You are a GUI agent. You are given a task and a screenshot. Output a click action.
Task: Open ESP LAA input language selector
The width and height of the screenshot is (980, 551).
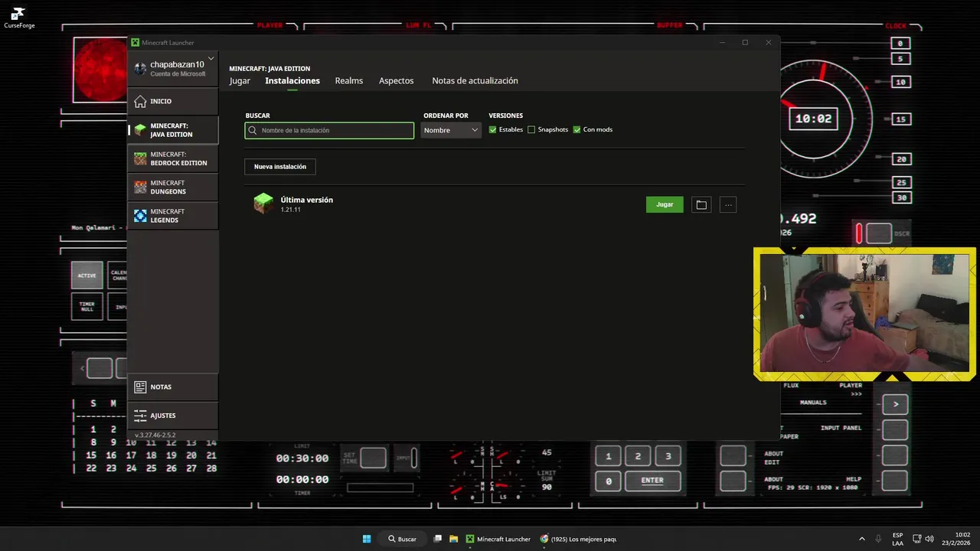click(x=897, y=539)
